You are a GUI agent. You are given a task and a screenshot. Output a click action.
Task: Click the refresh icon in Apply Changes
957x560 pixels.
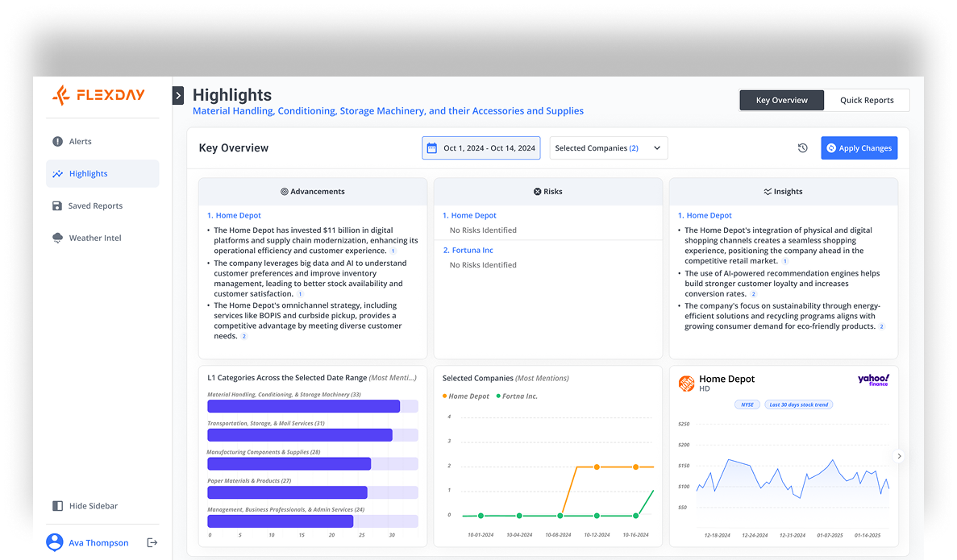click(x=831, y=148)
